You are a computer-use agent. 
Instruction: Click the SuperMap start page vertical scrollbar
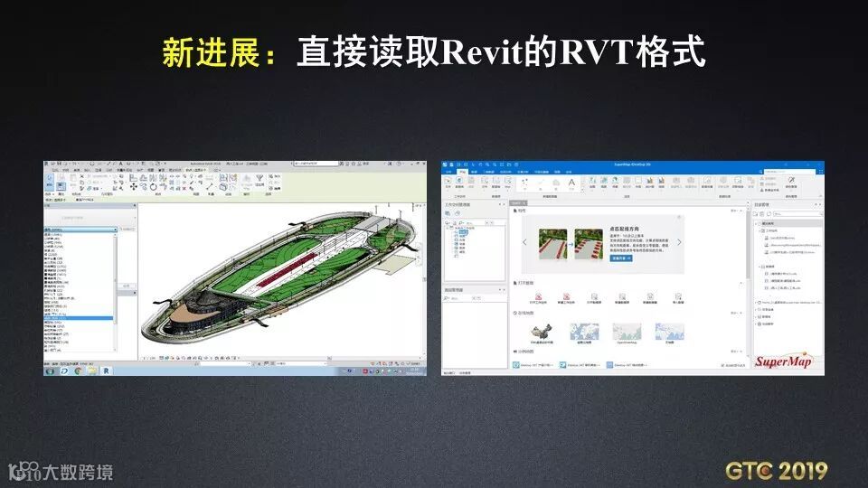pyautogui.click(x=748, y=243)
